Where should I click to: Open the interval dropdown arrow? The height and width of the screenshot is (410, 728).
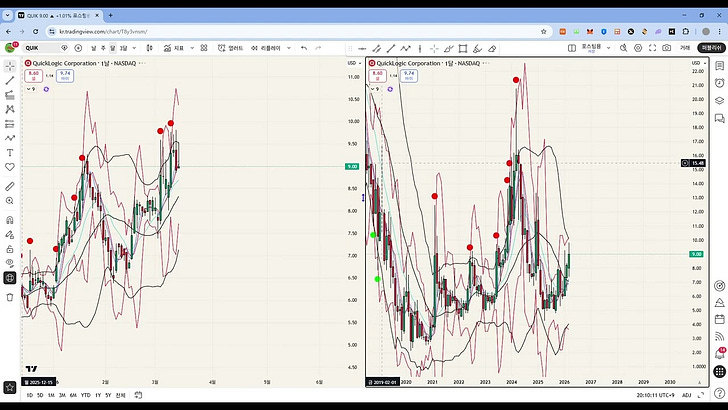click(x=134, y=48)
